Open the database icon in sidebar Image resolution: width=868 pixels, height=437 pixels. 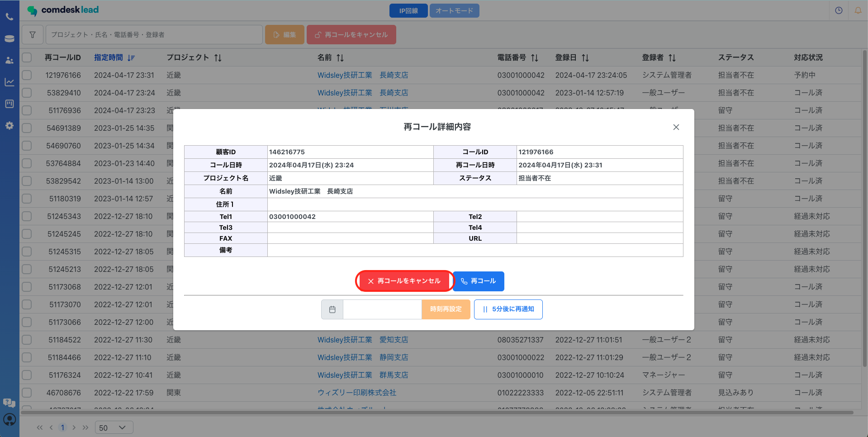pyautogui.click(x=9, y=39)
